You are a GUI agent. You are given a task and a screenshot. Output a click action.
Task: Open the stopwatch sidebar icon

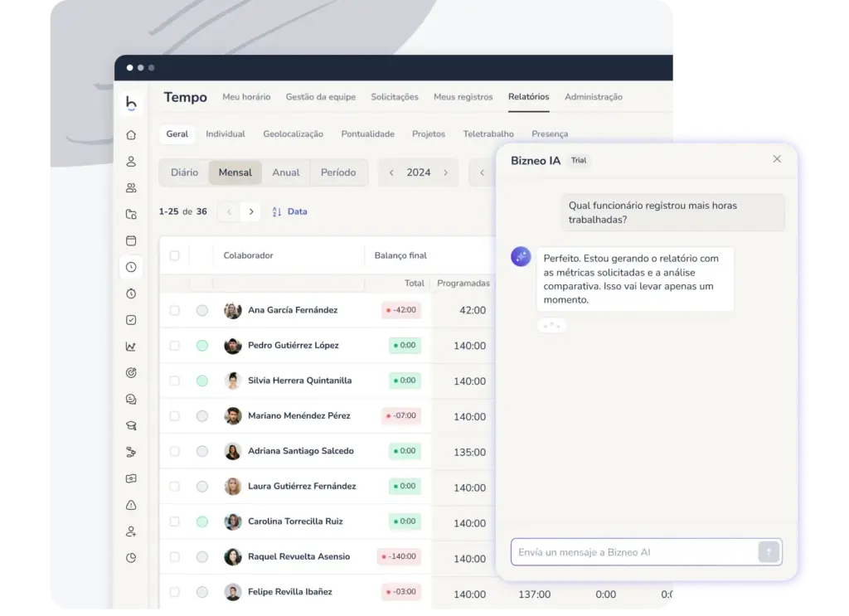coord(131,293)
